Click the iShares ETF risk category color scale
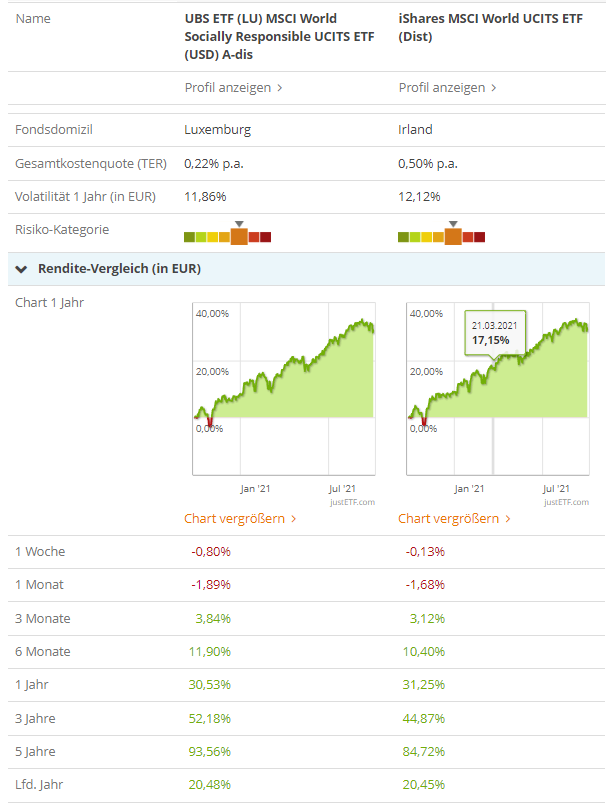This screenshot has width=613, height=804. (x=441, y=237)
